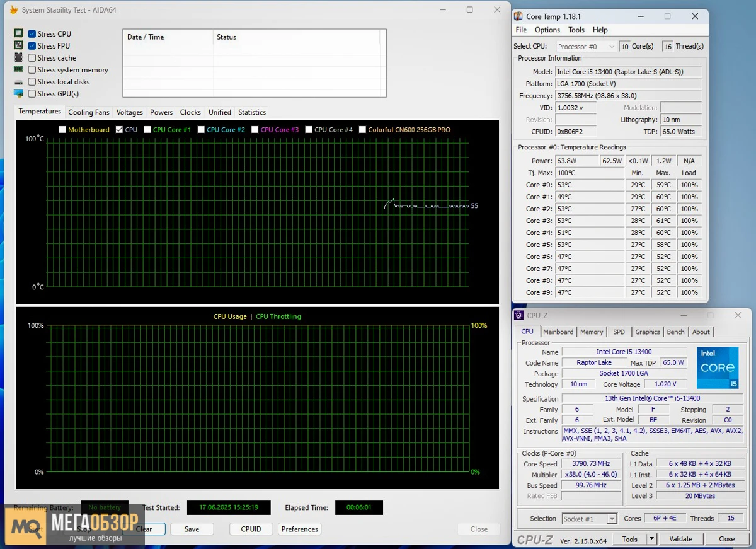
Task: Switch to the Statistics tab
Action: point(252,112)
